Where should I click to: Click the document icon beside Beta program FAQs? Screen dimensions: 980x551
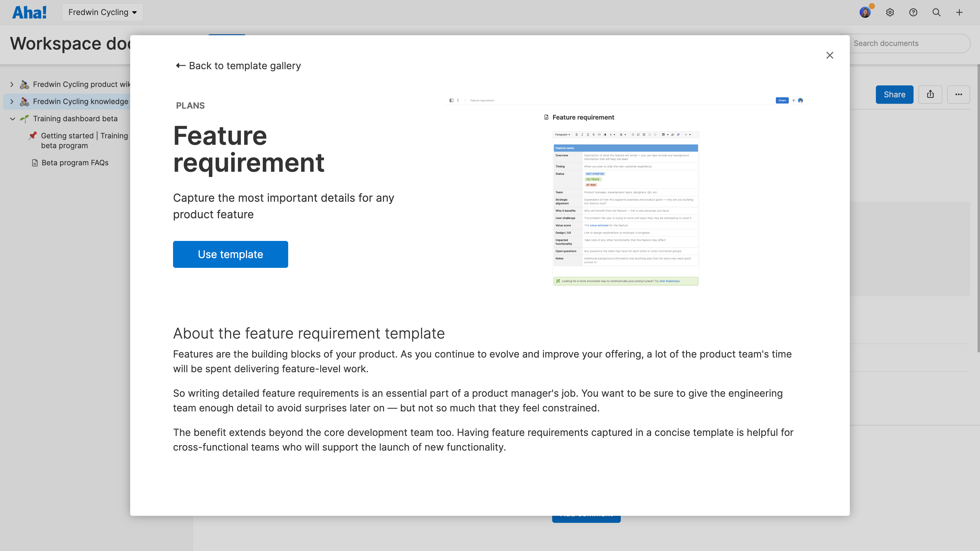[35, 162]
